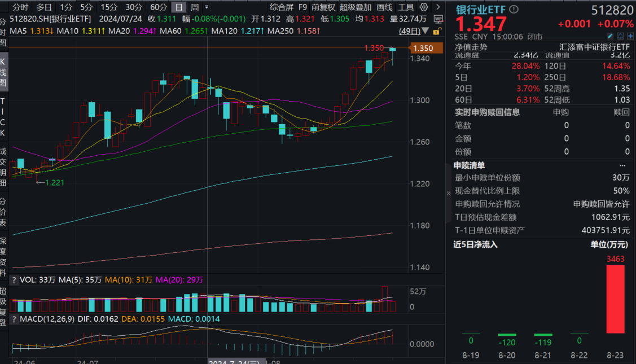Open the (49日) range dropdown triangle
Viewport: 636px width, 364px height.
425,31
